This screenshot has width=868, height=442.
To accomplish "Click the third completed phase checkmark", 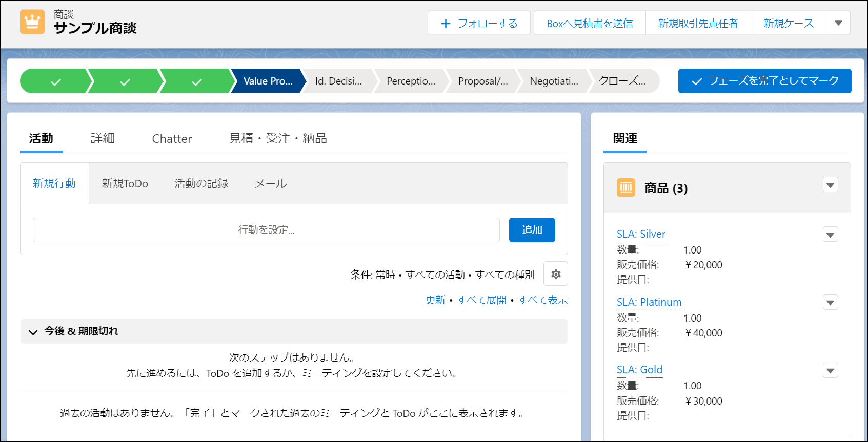I will pyautogui.click(x=196, y=81).
